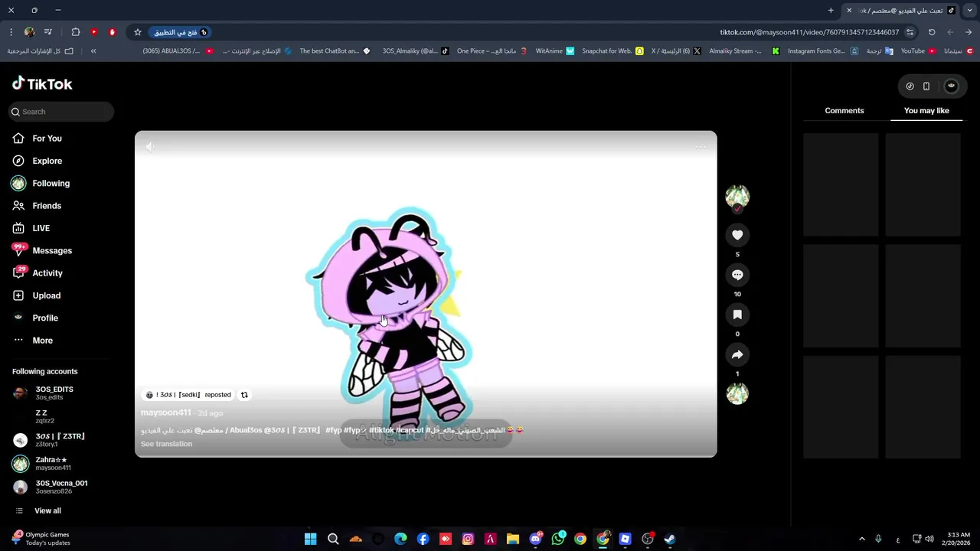Switch to the Comments tab

pos(844,111)
